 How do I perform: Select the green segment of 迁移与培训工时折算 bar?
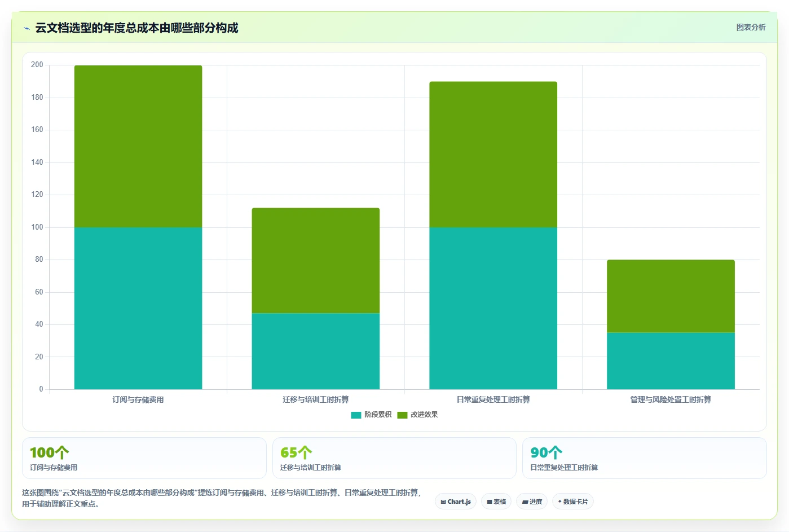coord(316,261)
